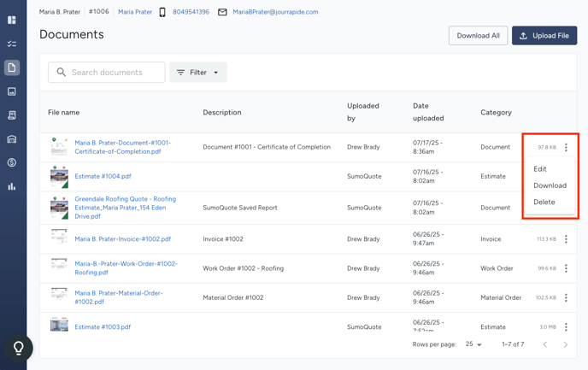The height and width of the screenshot is (370, 588).
Task: Open the reports bar chart icon
Action: tap(12, 186)
